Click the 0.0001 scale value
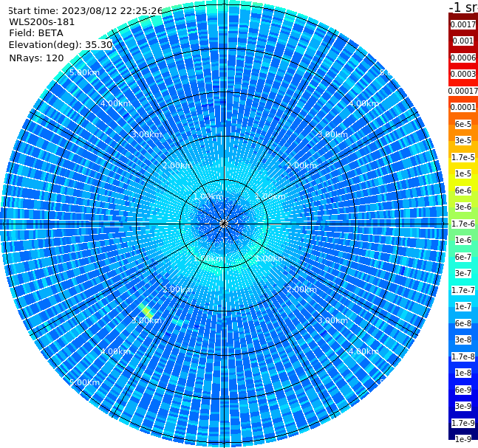Viewport: 478px width, 448px height. [463, 107]
